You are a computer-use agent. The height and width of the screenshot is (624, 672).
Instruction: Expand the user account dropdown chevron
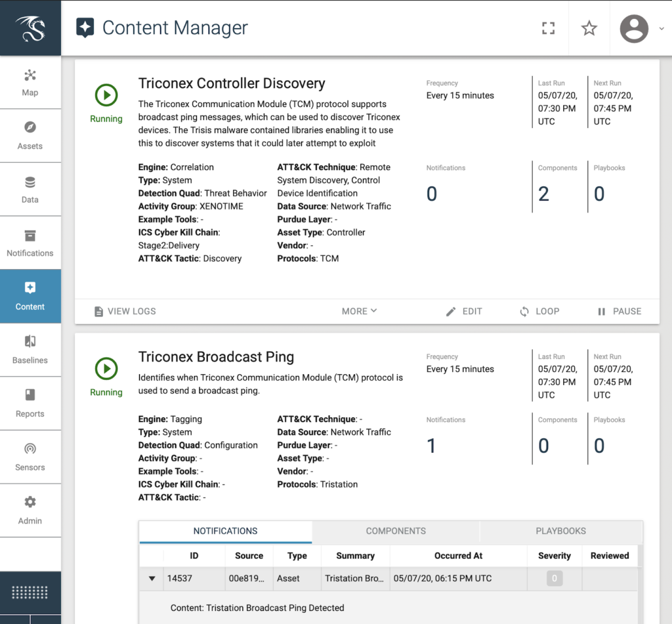click(x=661, y=29)
